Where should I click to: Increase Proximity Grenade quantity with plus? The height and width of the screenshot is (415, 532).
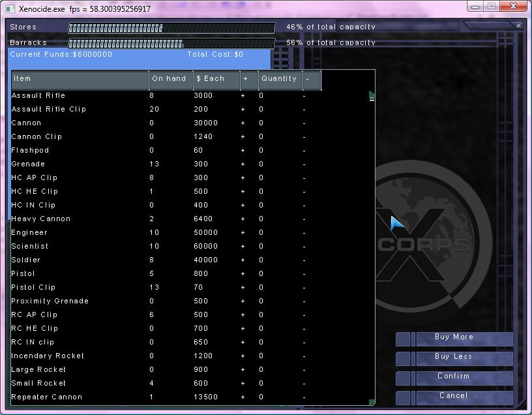[x=243, y=301]
